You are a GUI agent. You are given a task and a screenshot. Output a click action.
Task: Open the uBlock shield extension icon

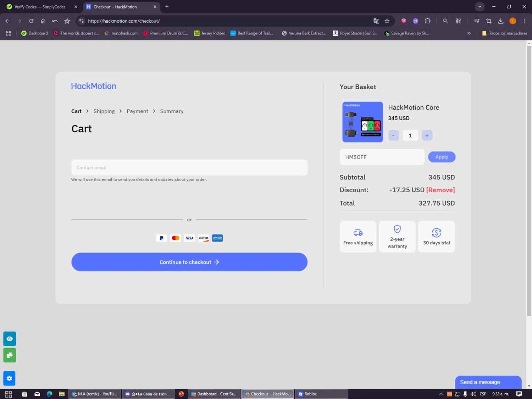(404, 21)
